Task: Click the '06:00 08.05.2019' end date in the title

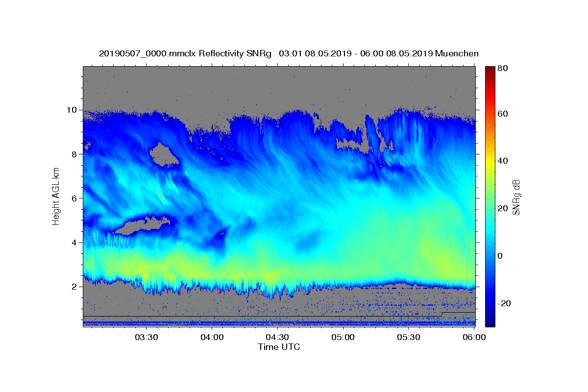Action: (395, 53)
